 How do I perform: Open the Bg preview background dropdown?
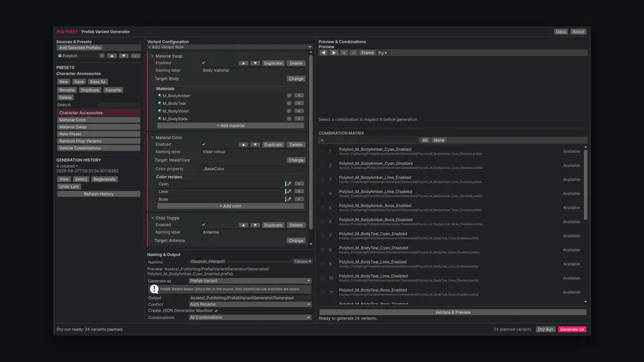click(382, 52)
